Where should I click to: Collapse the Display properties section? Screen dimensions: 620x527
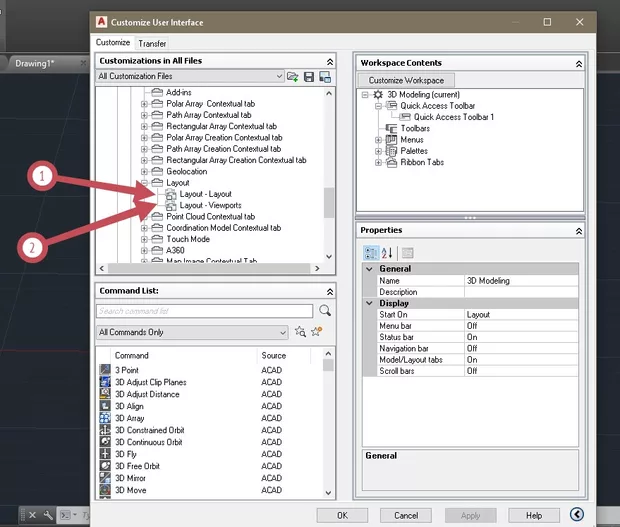click(370, 303)
